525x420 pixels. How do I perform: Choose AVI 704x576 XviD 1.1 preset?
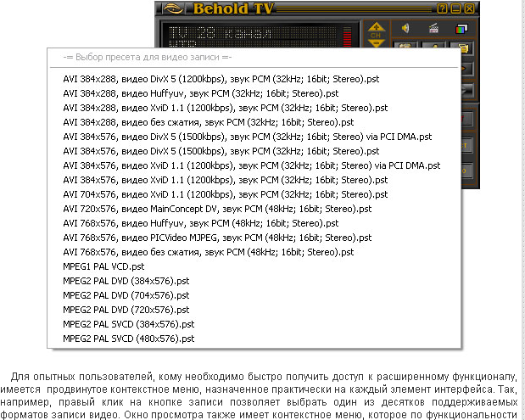(x=226, y=194)
